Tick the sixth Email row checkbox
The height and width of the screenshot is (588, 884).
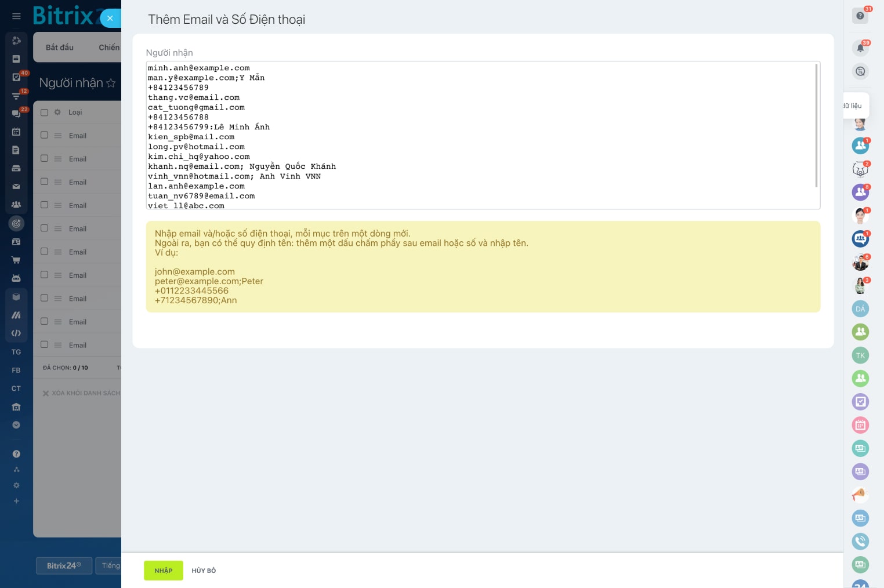[x=44, y=252]
